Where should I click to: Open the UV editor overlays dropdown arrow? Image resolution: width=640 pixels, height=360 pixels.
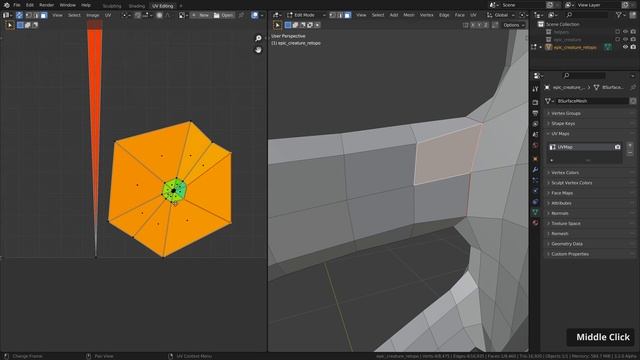point(262,15)
